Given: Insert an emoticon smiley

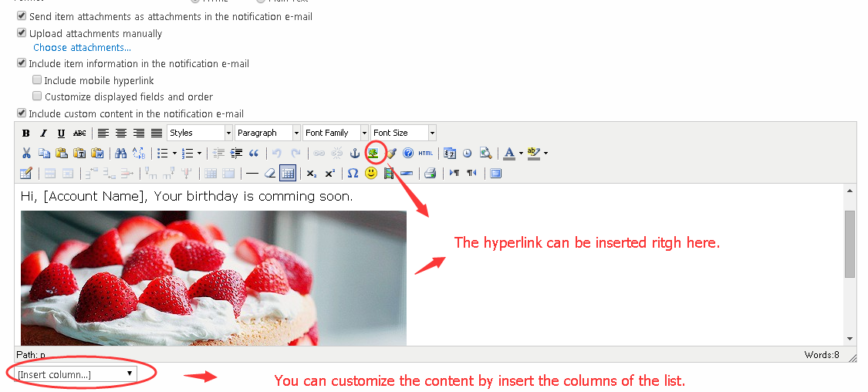Looking at the screenshot, I should click(x=371, y=173).
